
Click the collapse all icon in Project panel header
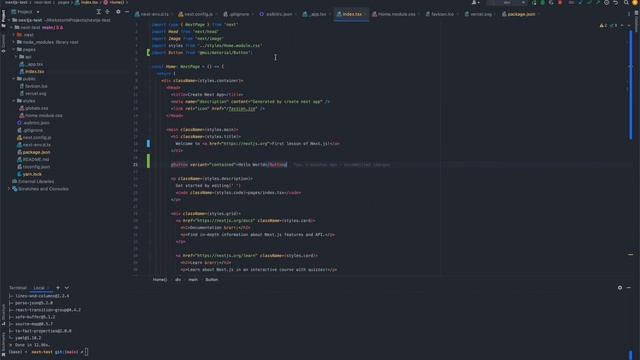[107, 12]
